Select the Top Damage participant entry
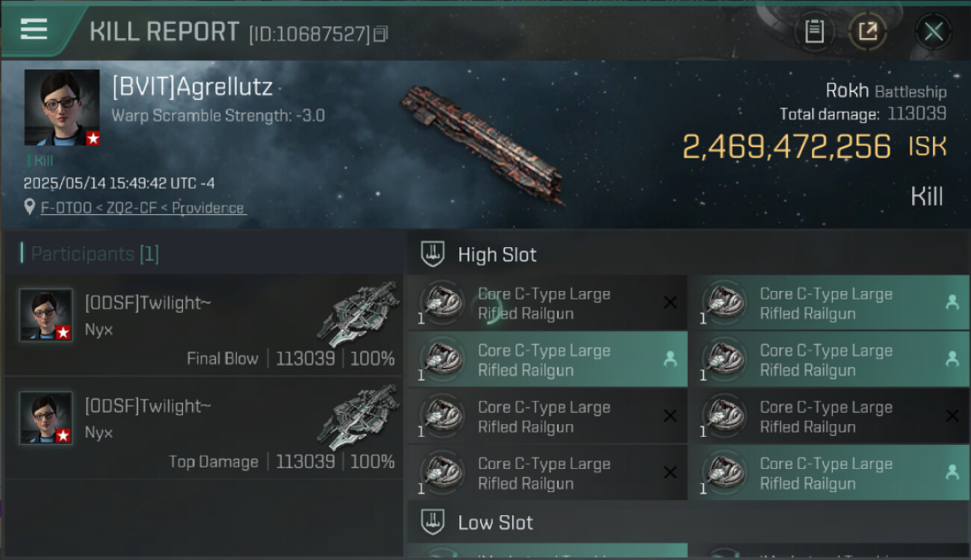This screenshot has width=971, height=560. 203,428
